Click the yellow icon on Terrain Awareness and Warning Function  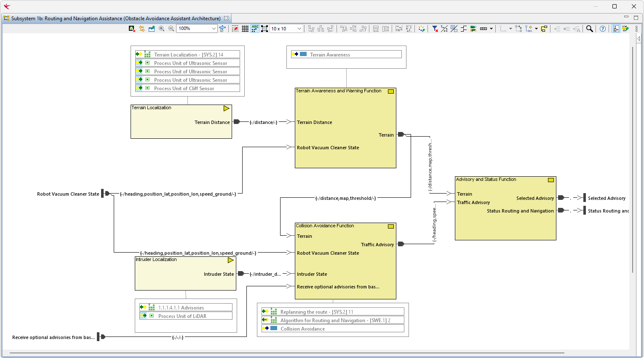391,92
